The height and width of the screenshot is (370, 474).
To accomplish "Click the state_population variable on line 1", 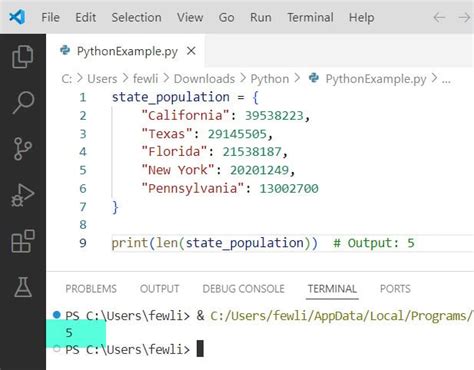I will (x=171, y=97).
